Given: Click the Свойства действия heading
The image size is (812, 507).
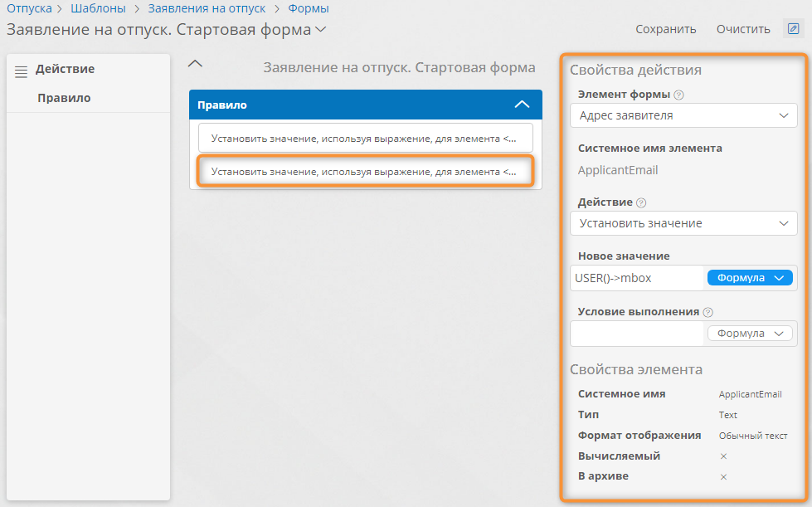Looking at the screenshot, I should click(635, 70).
